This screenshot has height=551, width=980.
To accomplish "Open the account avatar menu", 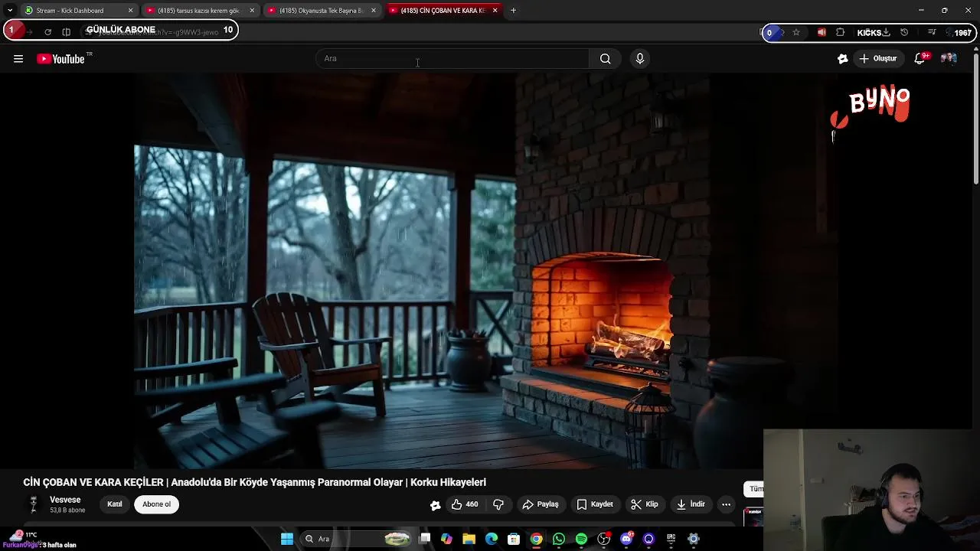I will click(949, 59).
